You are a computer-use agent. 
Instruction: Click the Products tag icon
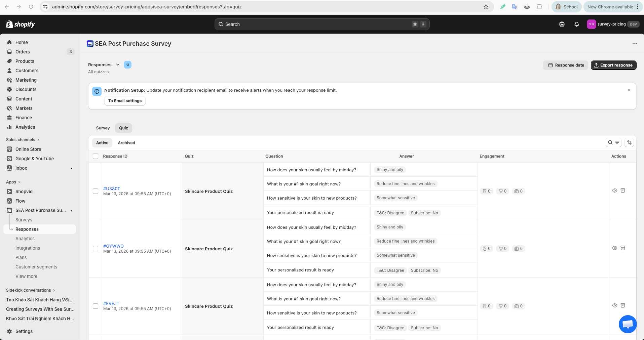click(9, 61)
